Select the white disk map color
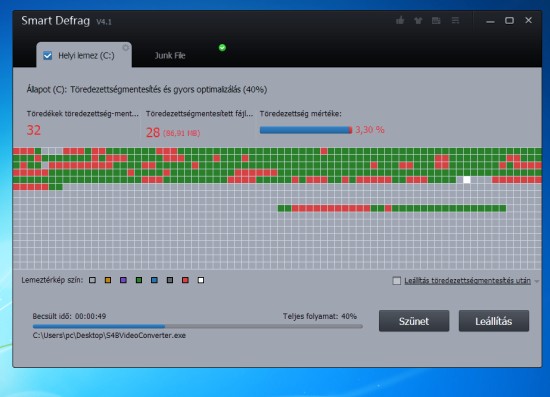The width and height of the screenshot is (550, 397). click(x=201, y=280)
